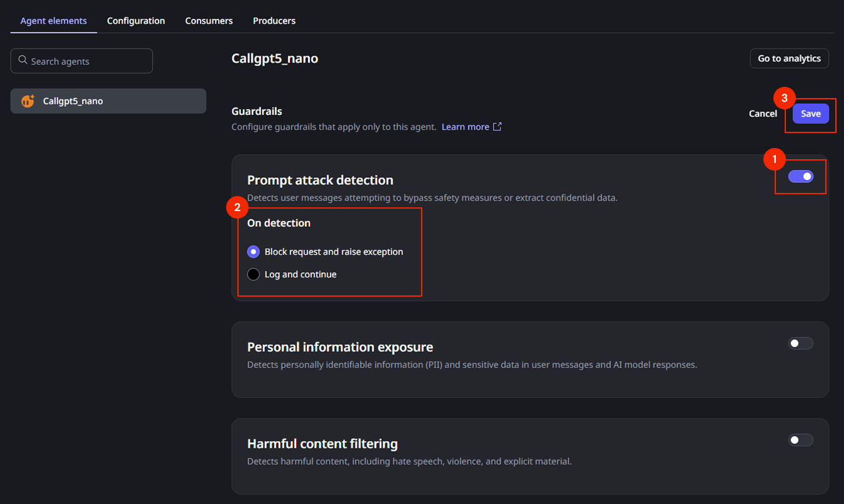
Task: Click the description starting 'Detects harmful content'
Action: coord(410,462)
